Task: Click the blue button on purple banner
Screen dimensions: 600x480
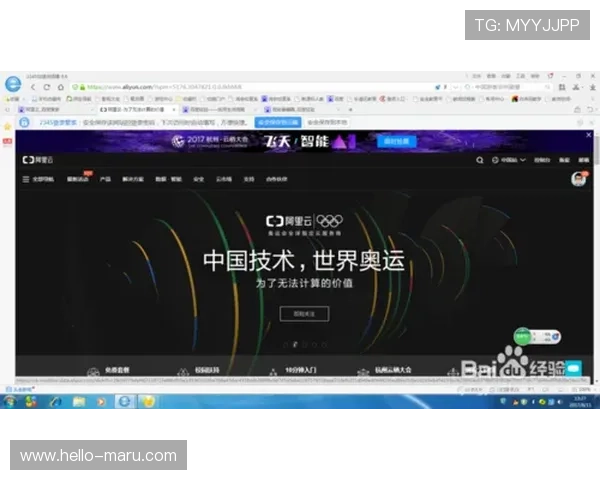Action: point(396,142)
